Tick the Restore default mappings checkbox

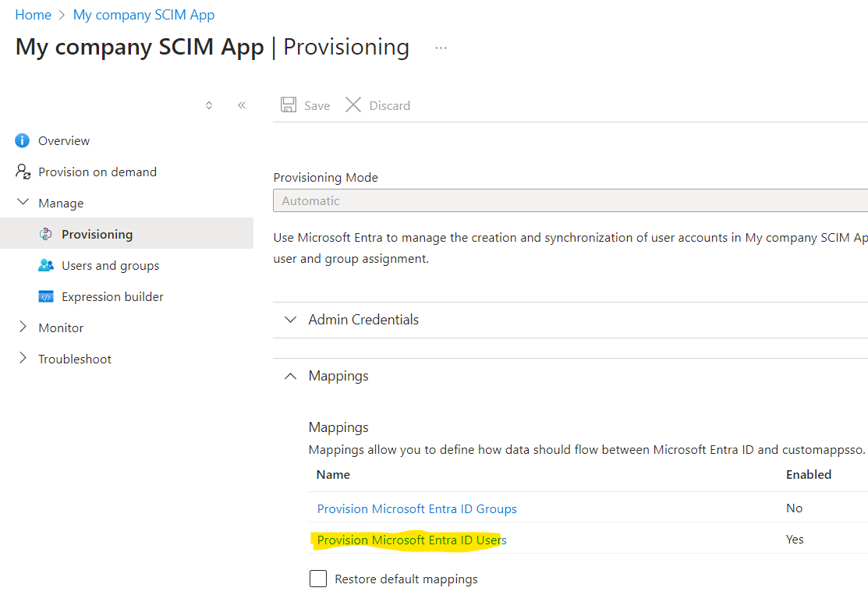coord(318,579)
